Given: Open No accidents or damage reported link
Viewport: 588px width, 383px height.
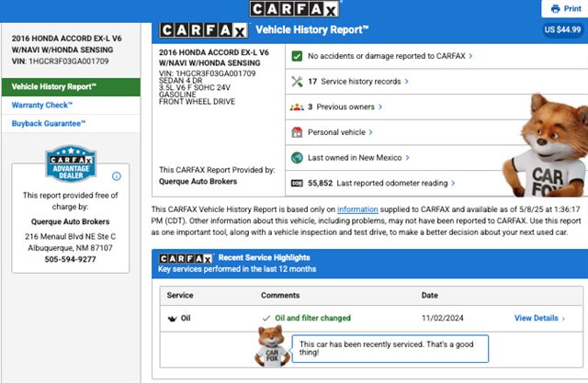Looking at the screenshot, I should coord(386,56).
